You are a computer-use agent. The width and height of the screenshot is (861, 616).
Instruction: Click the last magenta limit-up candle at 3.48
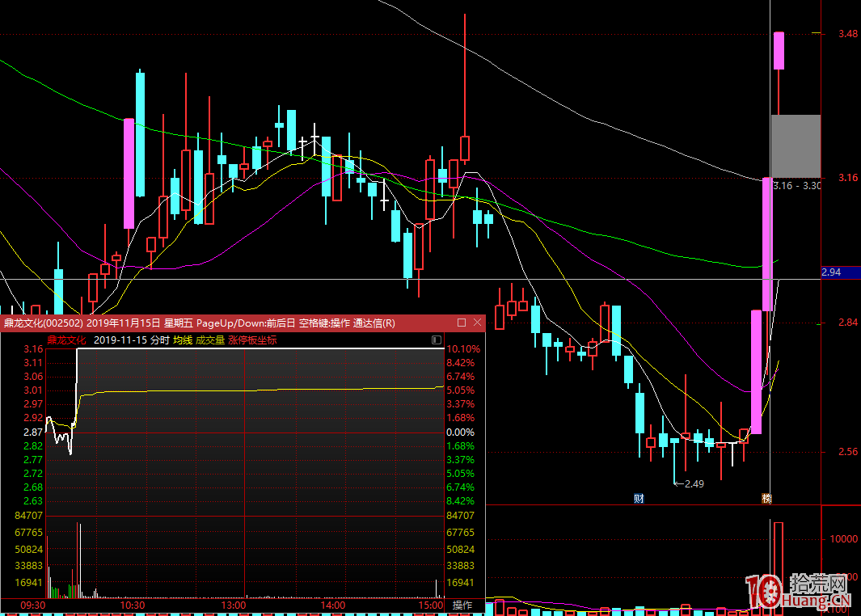coord(779,50)
